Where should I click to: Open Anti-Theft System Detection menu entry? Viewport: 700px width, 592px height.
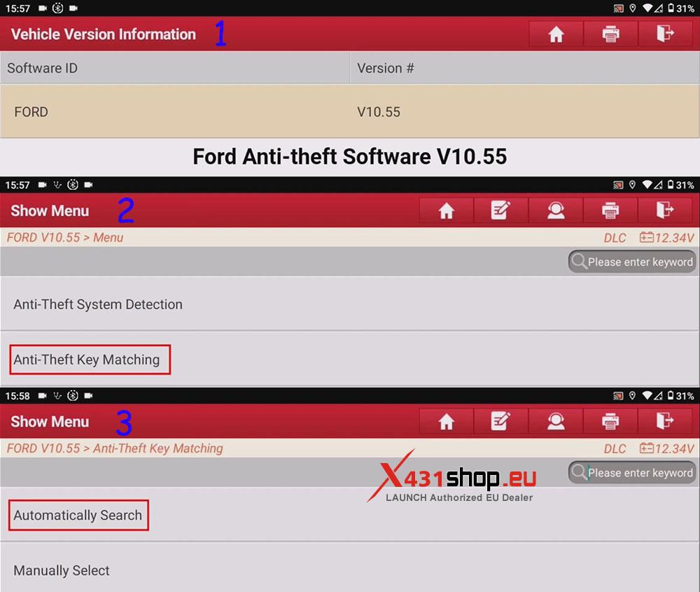point(350,304)
